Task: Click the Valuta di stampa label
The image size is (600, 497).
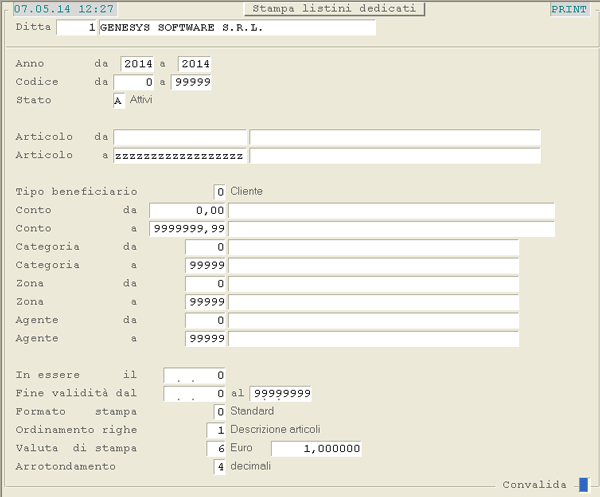Action: (x=77, y=448)
